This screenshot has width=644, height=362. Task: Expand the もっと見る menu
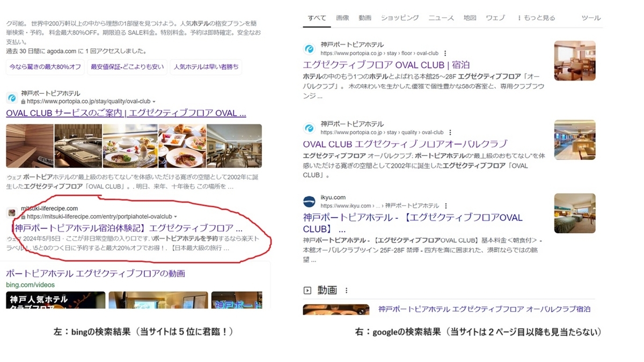click(x=536, y=18)
